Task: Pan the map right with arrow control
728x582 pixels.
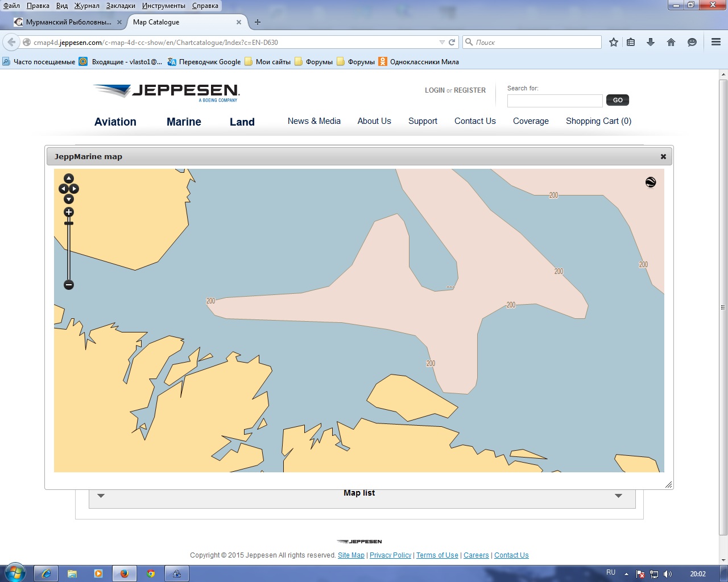Action: click(x=75, y=189)
